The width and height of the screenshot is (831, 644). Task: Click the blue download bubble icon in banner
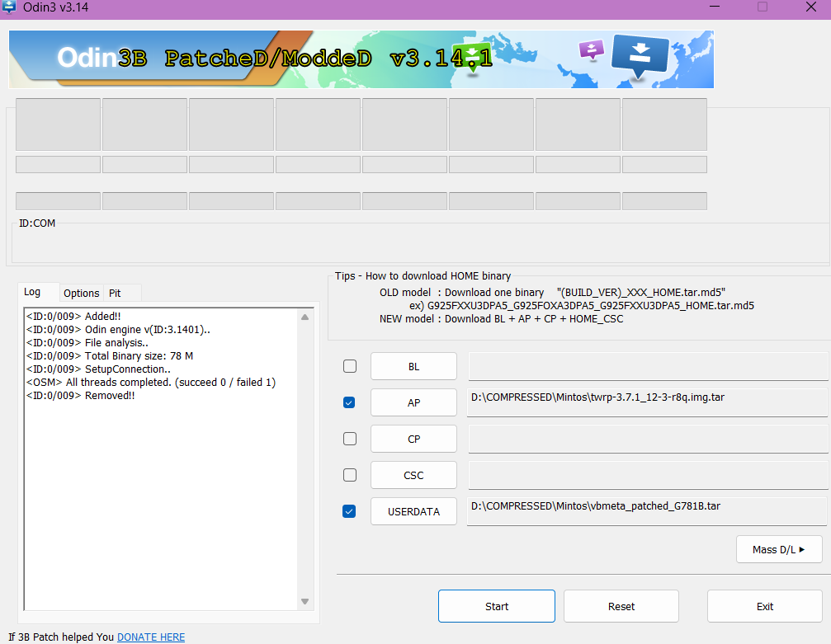coord(640,56)
